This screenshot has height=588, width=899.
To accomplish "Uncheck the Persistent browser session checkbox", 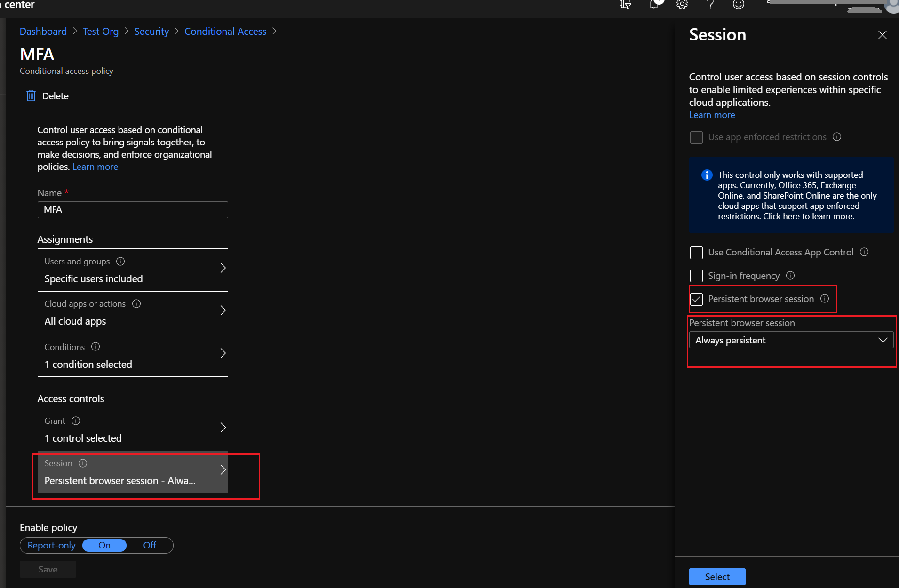I will [x=696, y=299].
